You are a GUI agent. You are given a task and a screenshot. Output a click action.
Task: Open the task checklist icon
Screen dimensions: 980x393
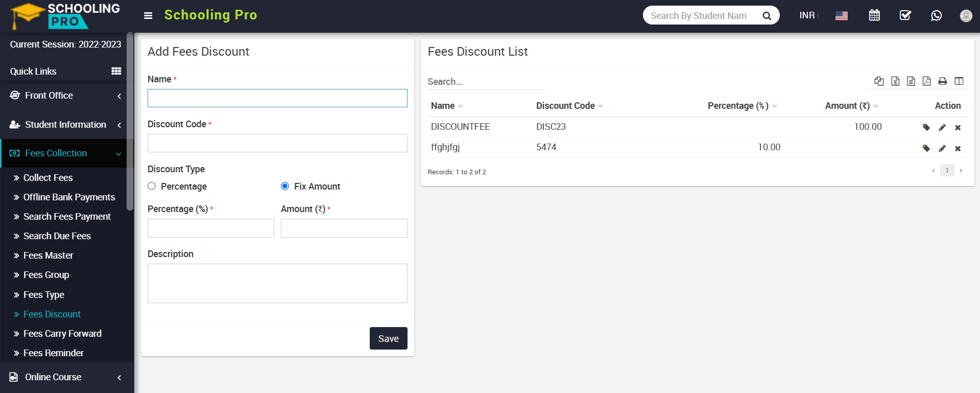[905, 15]
